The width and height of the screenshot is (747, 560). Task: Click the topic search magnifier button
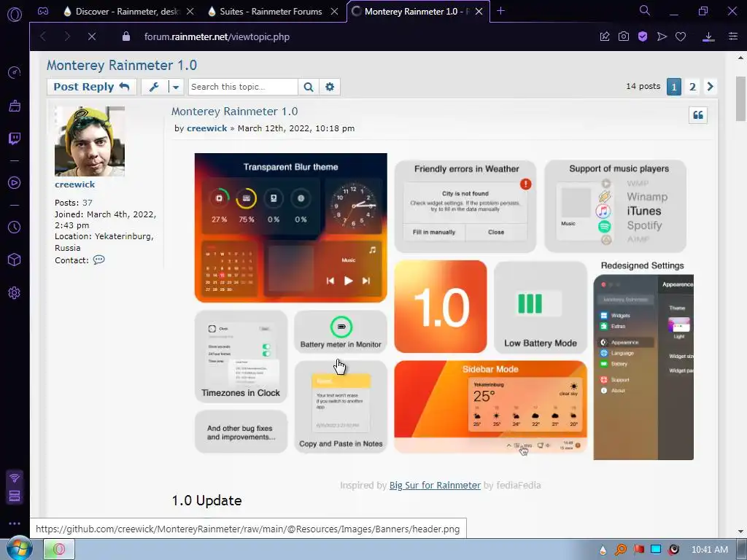point(309,87)
